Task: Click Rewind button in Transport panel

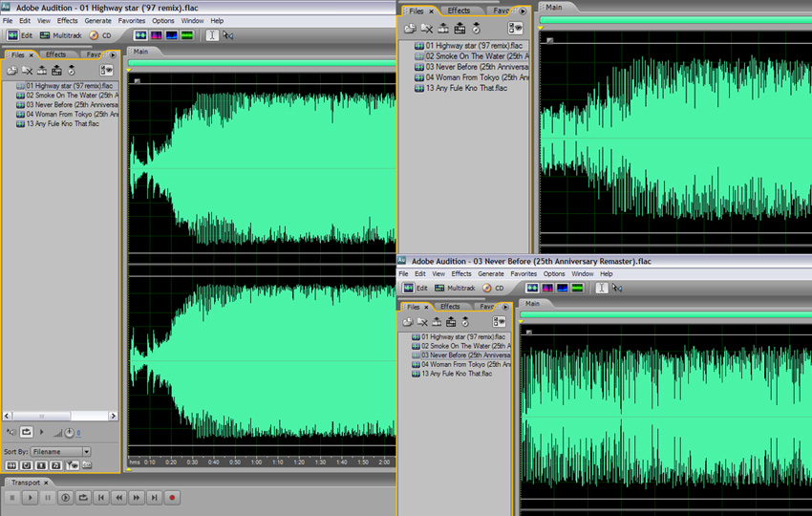Action: pyautogui.click(x=118, y=498)
